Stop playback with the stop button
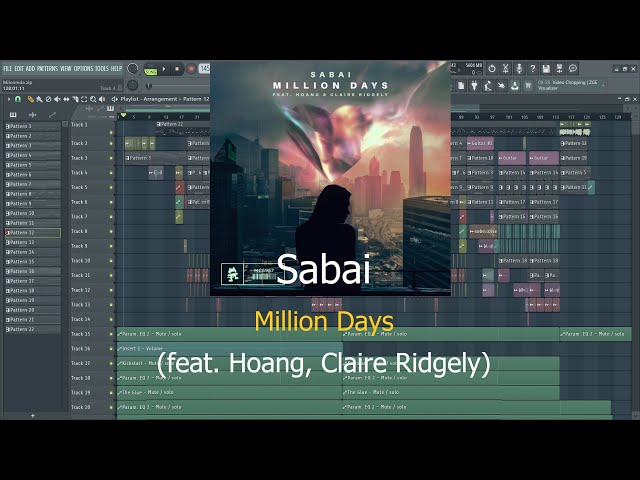 (177, 69)
